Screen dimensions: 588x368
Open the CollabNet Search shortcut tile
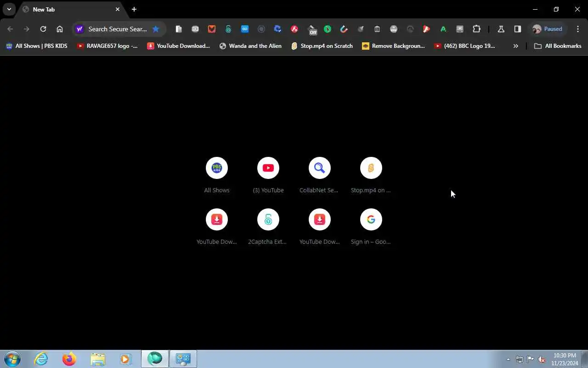tap(320, 176)
